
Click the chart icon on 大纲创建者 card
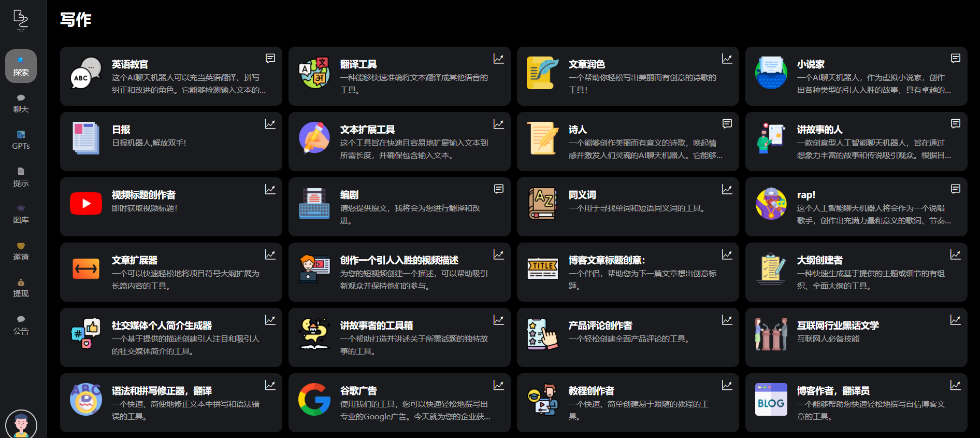pos(956,255)
